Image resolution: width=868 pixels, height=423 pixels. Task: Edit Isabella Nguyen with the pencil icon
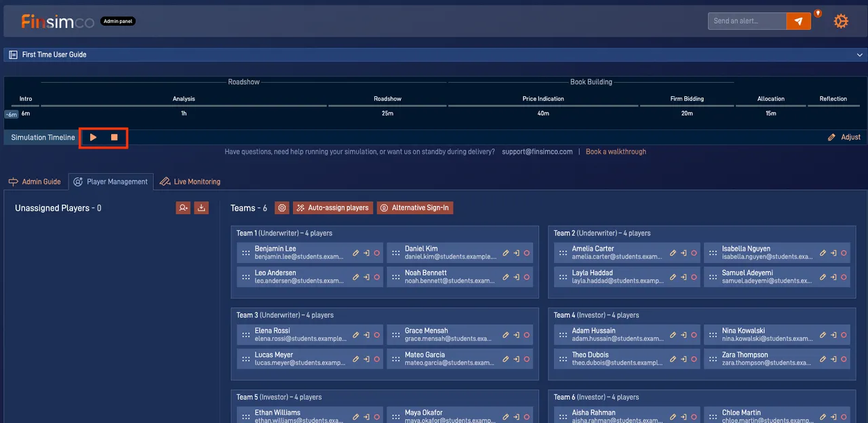[823, 253]
